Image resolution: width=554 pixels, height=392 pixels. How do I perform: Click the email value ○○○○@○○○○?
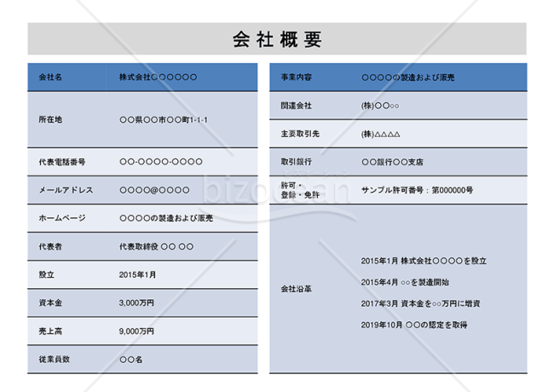click(154, 190)
